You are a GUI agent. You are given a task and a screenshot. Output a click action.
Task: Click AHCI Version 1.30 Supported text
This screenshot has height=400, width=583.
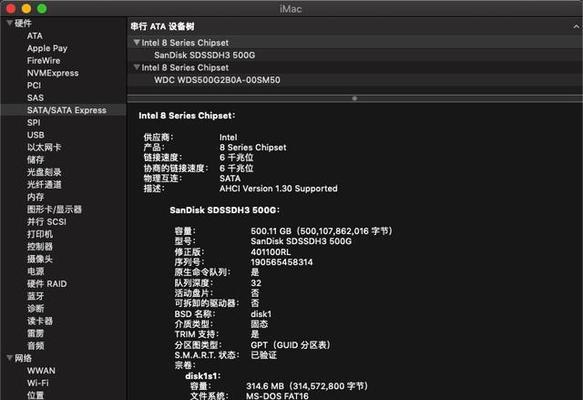tap(278, 188)
